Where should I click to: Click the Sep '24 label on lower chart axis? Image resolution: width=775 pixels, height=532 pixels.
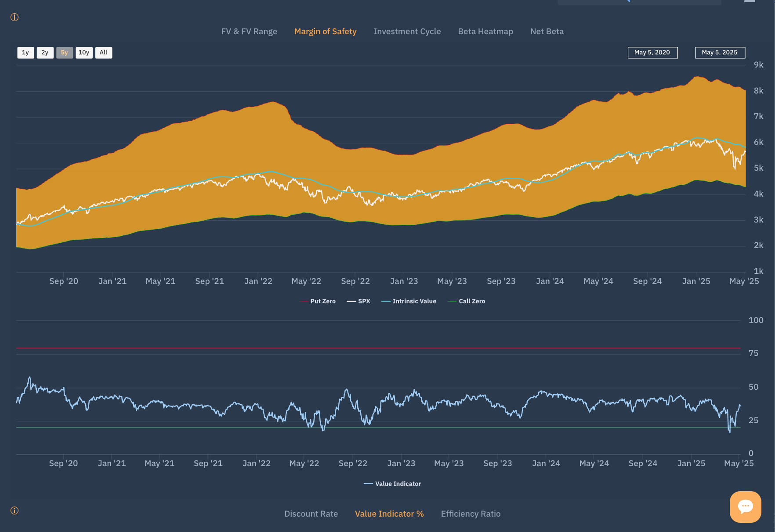tap(643, 464)
